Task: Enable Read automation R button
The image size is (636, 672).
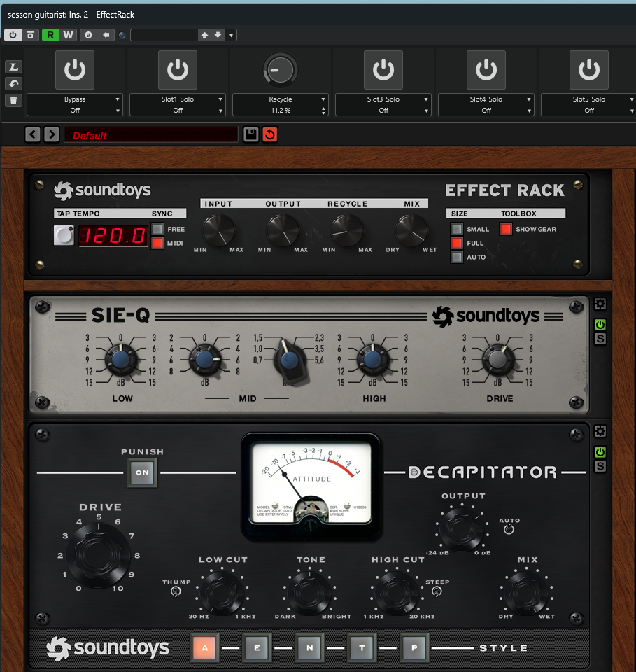Action: 50,35
